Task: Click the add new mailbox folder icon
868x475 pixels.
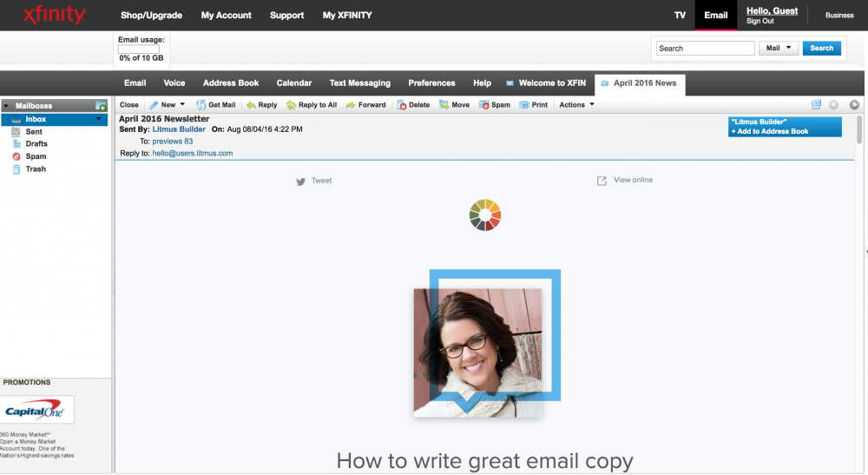Action: point(101,106)
